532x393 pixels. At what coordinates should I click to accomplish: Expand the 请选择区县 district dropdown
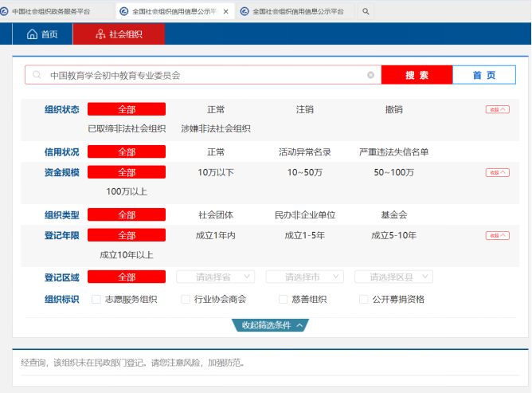(393, 277)
